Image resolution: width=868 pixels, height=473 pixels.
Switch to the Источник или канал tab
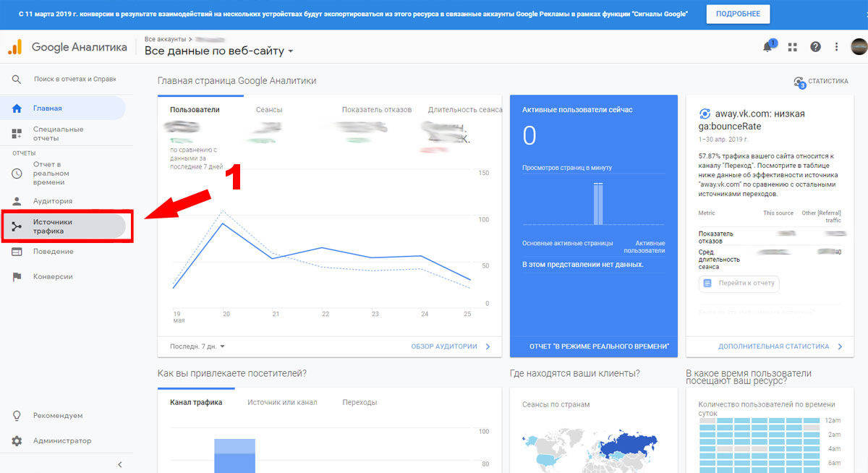coord(282,403)
